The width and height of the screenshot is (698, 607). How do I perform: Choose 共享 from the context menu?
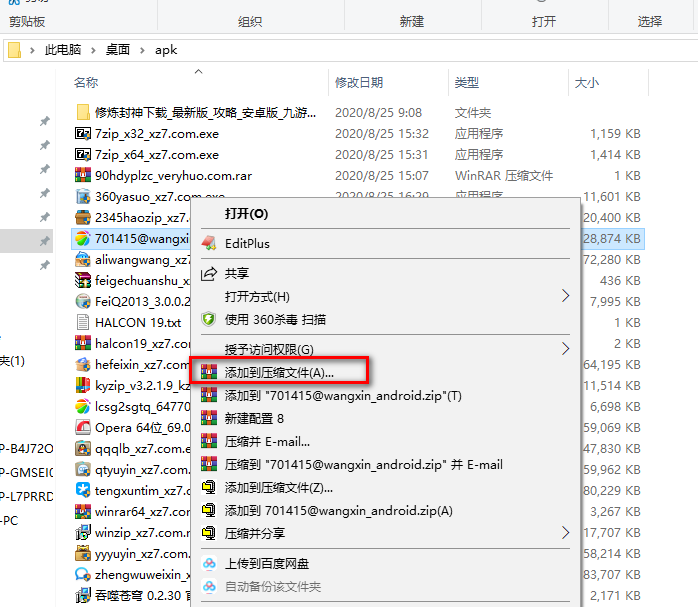[x=385, y=273]
